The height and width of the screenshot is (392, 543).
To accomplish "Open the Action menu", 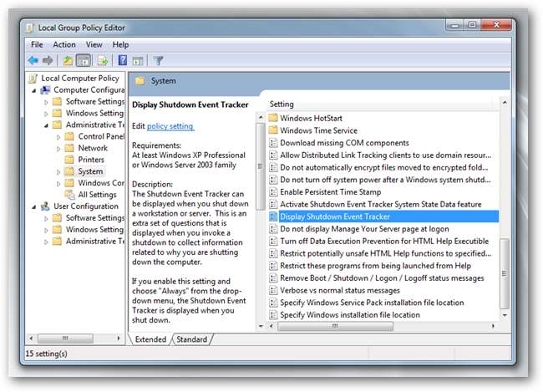I will click(64, 44).
